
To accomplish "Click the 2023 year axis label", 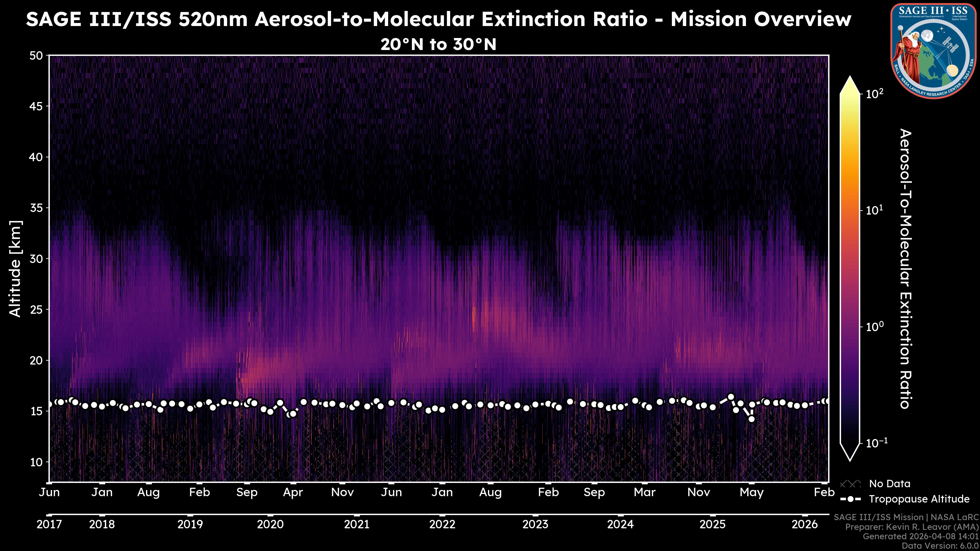I will (x=535, y=524).
